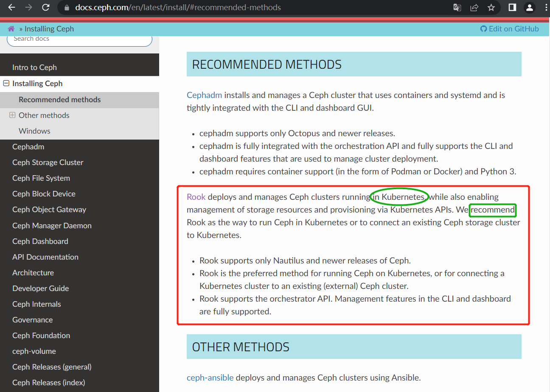This screenshot has width=550, height=392.
Task: Open the user profile avatar
Action: pyautogui.click(x=529, y=8)
